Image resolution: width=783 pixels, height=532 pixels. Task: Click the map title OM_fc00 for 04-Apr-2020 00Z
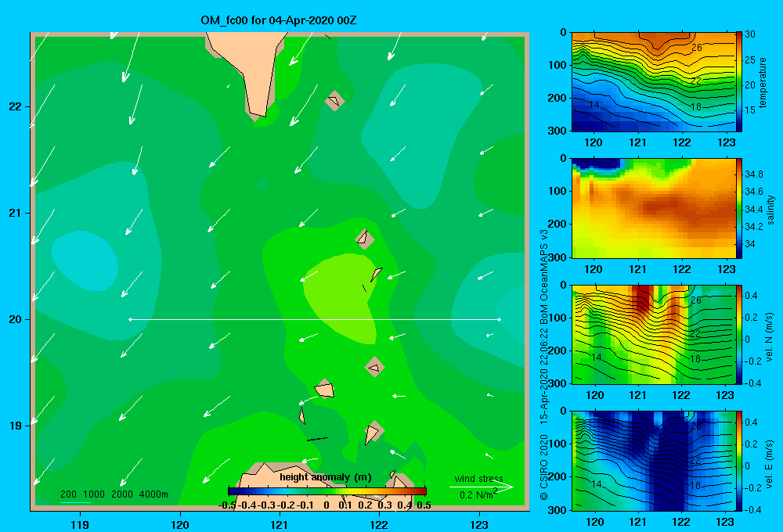coord(279,20)
